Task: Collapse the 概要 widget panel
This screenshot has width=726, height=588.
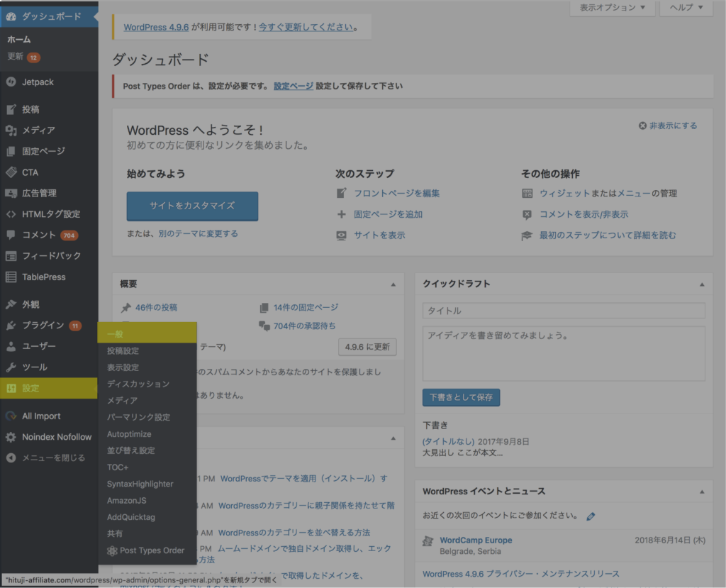Action: click(x=393, y=284)
